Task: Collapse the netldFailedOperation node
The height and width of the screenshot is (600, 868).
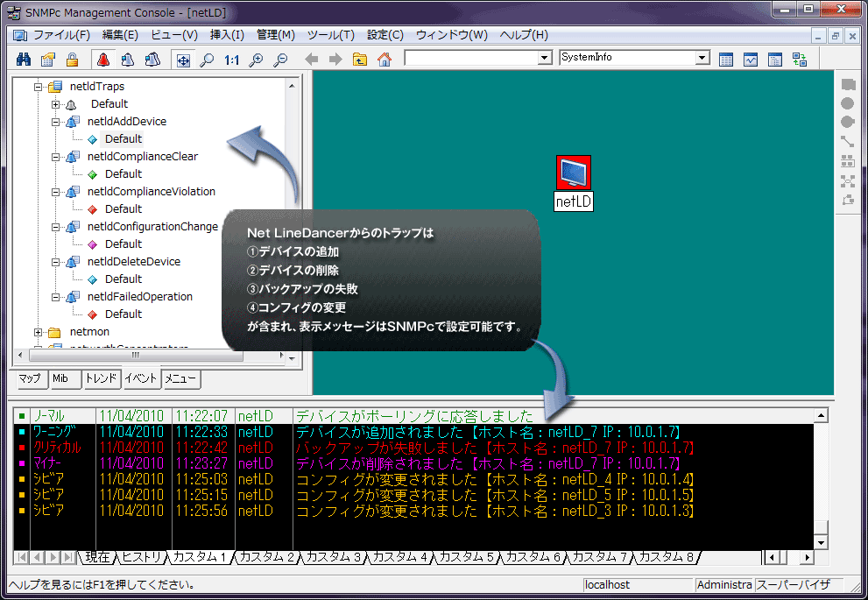Action: point(55,297)
